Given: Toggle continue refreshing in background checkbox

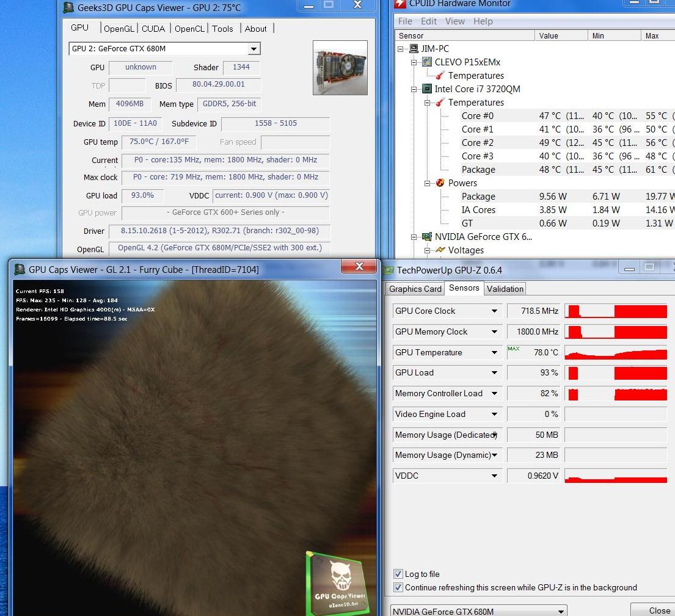Looking at the screenshot, I should click(398, 587).
